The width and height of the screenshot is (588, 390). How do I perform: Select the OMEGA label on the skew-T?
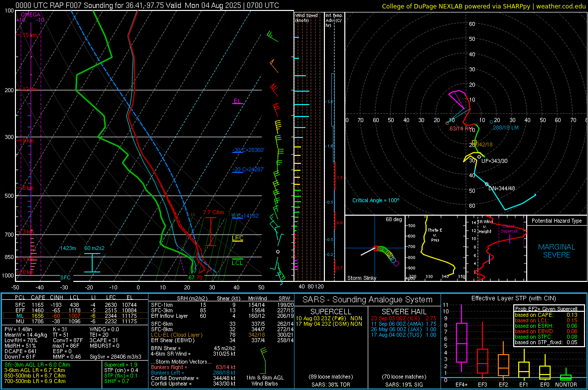[31, 14]
